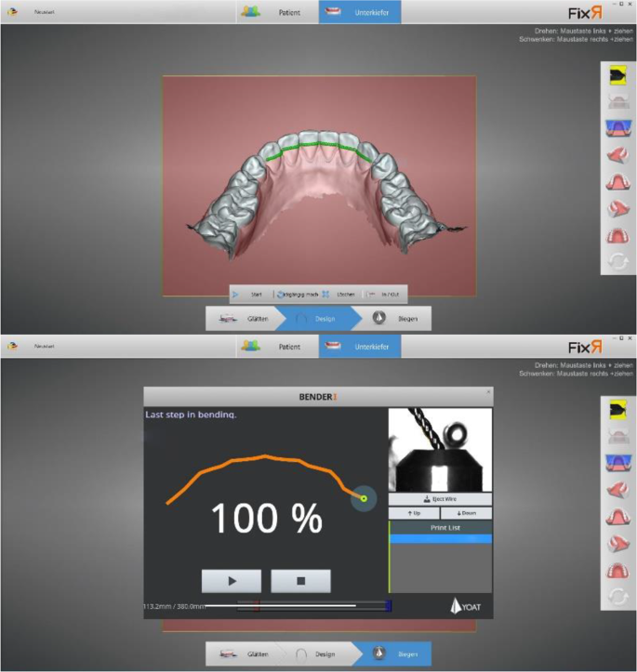
Task: Go to Glätten step in upper screenshot
Action: coord(243,319)
